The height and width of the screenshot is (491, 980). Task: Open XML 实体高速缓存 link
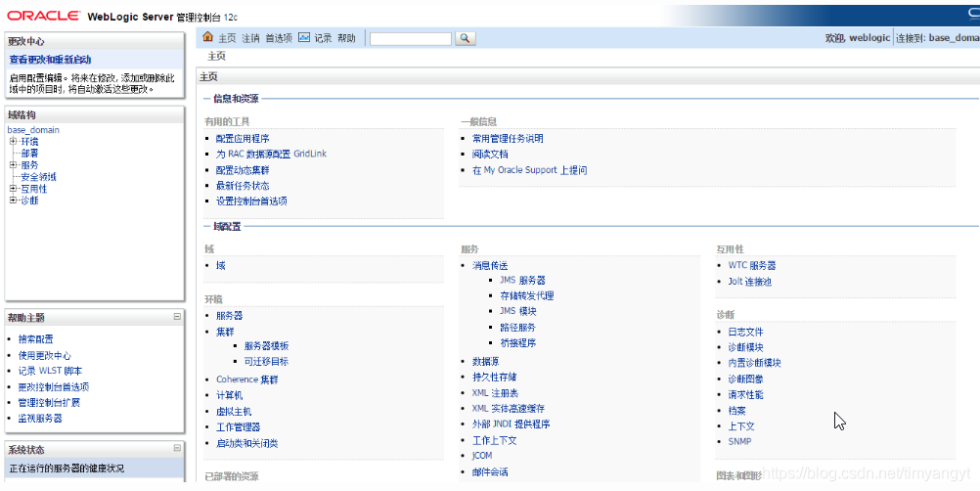(509, 409)
